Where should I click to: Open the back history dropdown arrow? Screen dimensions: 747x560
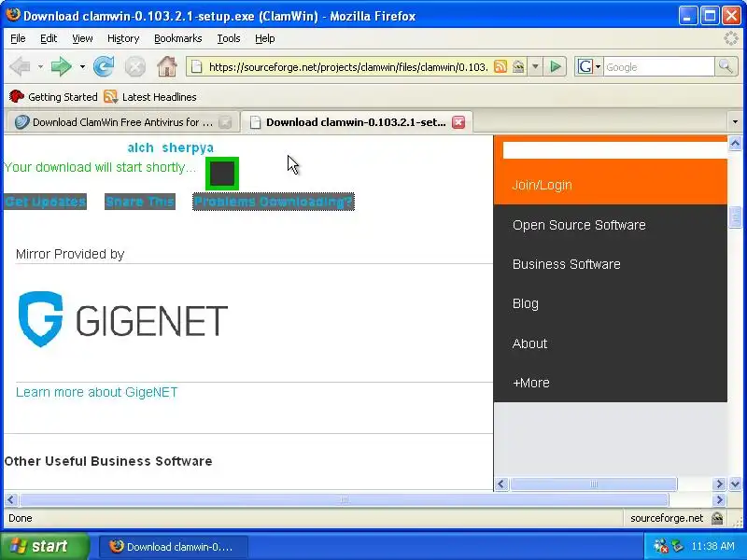(40, 66)
